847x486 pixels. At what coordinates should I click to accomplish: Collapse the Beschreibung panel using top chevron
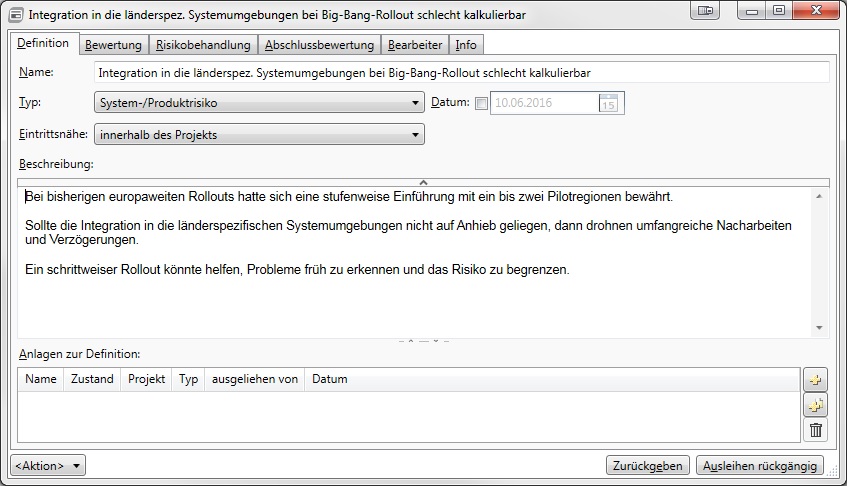click(423, 182)
